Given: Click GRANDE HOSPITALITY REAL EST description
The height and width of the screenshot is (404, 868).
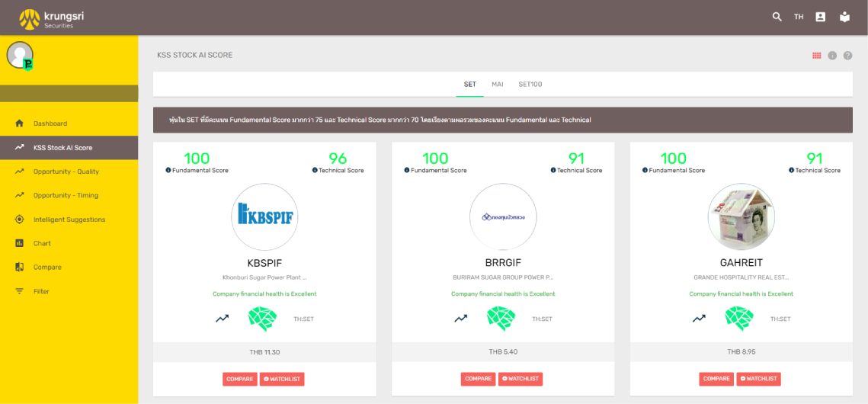Looking at the screenshot, I should point(741,277).
